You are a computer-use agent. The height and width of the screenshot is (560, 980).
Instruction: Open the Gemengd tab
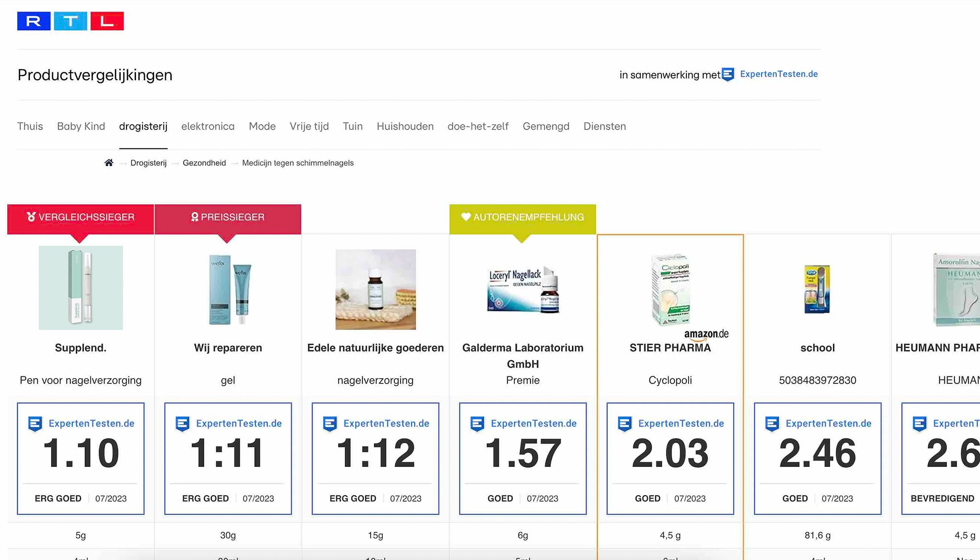(x=546, y=126)
